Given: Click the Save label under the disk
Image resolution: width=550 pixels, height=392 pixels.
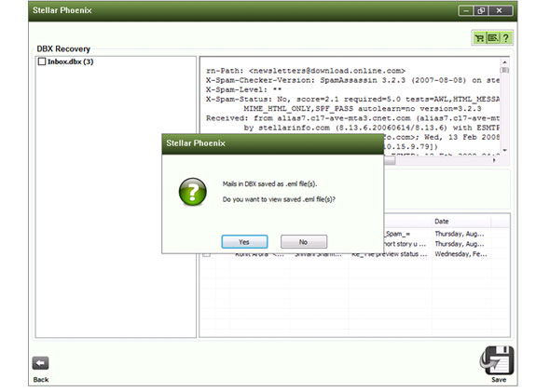Looking at the screenshot, I should tap(499, 380).
